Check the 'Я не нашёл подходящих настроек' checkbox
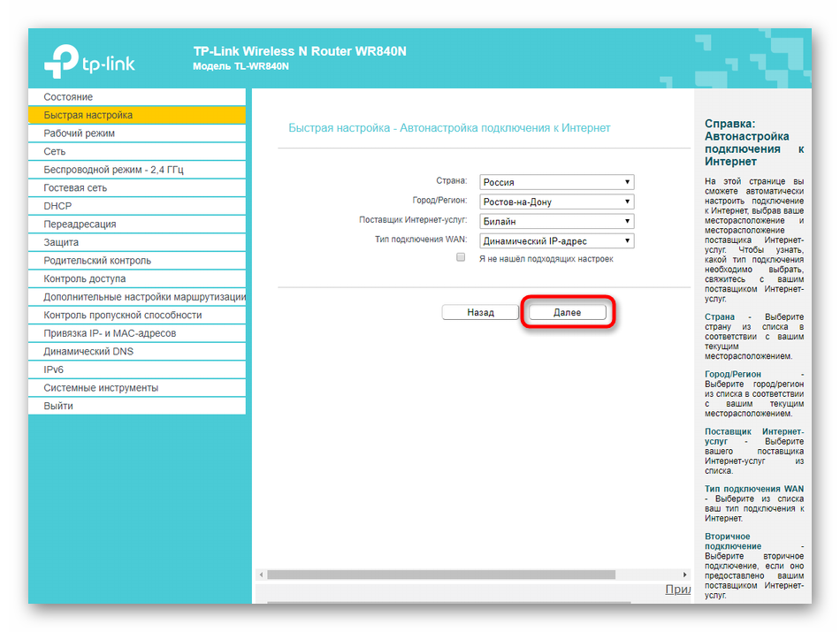The width and height of the screenshot is (840, 632). [461, 258]
